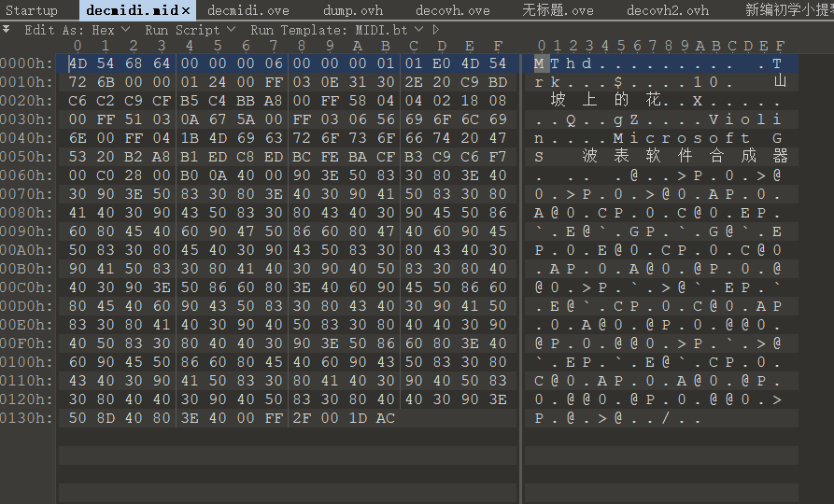Open the dump.ovh tab

click(353, 10)
